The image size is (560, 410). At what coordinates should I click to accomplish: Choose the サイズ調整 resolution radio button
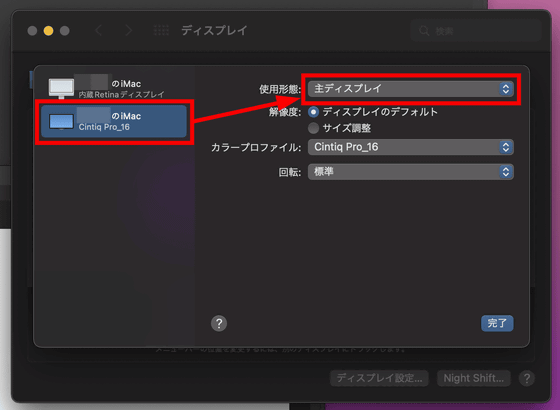313,128
